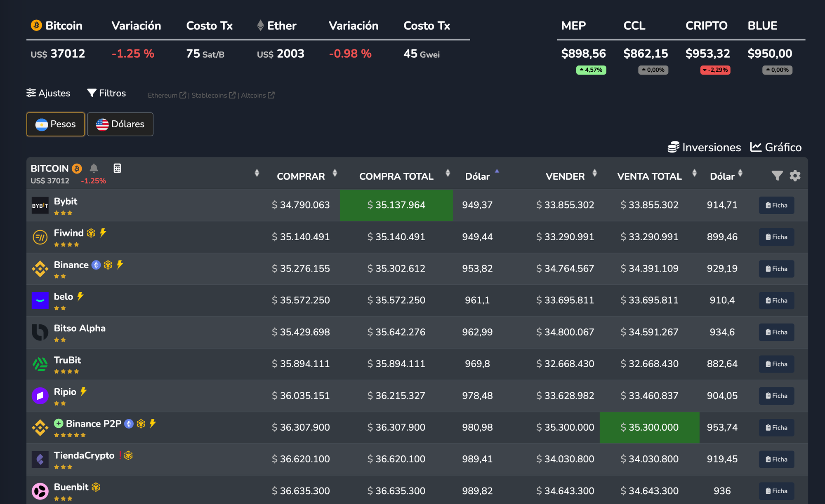Image resolution: width=825 pixels, height=504 pixels.
Task: Open the Ficha button for Ripio
Action: coord(777,396)
